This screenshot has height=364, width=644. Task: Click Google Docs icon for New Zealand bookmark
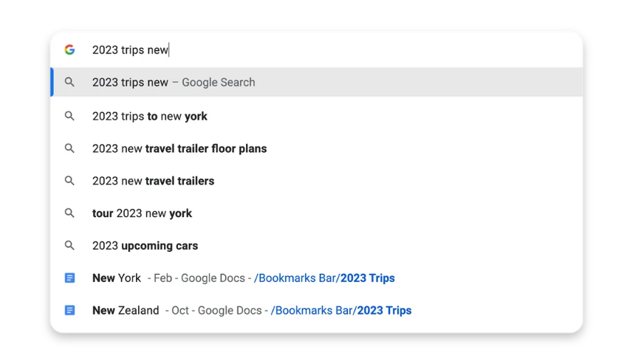click(x=70, y=310)
